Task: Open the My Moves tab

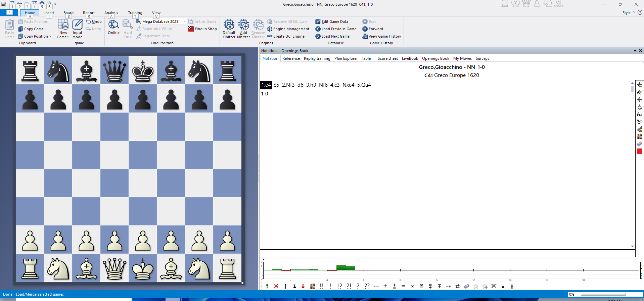Action: click(x=462, y=58)
